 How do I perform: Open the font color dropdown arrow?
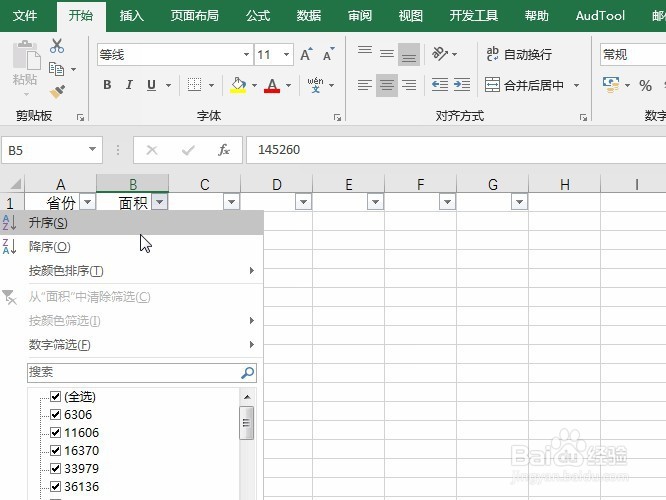pyautogui.click(x=288, y=85)
